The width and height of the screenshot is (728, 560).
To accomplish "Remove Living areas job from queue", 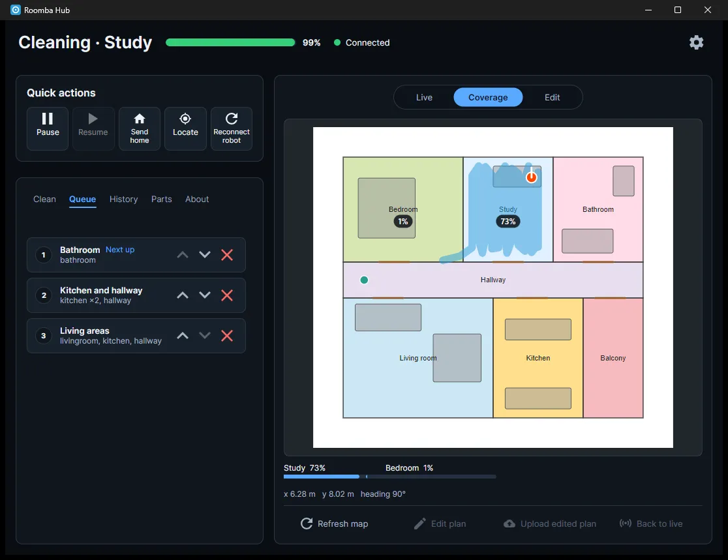I will click(227, 336).
